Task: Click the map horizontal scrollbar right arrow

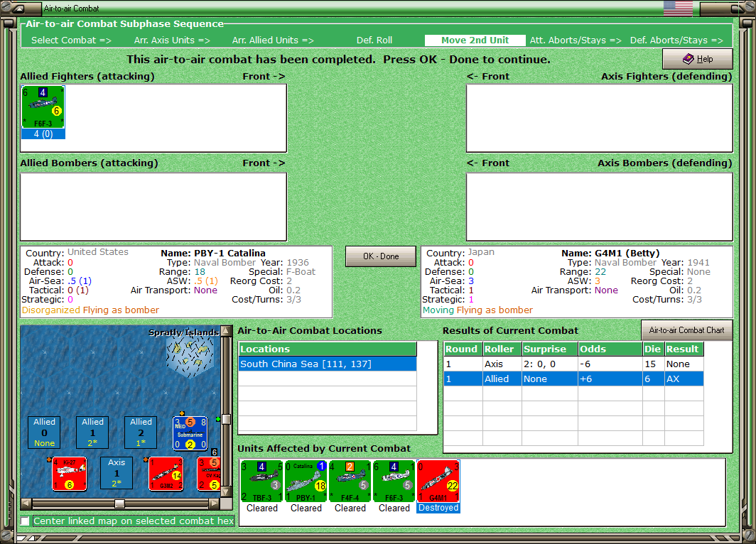Action: (215, 504)
